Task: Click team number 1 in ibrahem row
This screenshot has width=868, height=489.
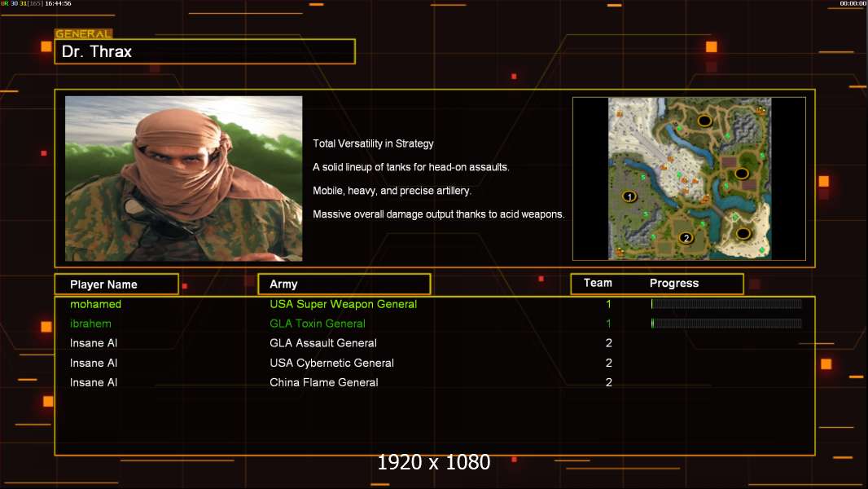Action: [608, 324]
